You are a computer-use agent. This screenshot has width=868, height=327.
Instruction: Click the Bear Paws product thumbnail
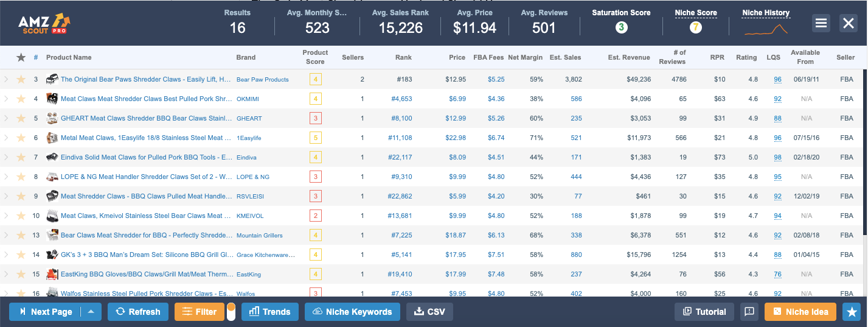pyautogui.click(x=52, y=79)
